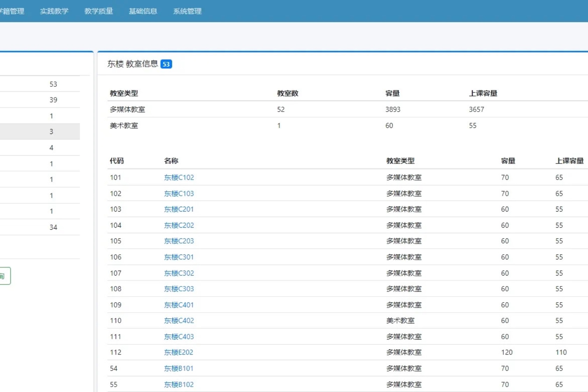Open the 东楼C302 classroom
This screenshot has height=392, width=588.
coord(179,273)
